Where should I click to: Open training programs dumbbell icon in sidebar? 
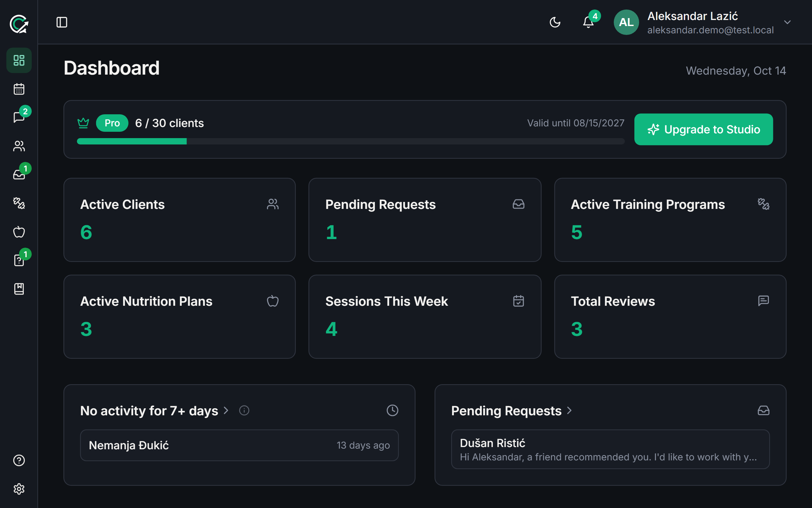click(19, 203)
